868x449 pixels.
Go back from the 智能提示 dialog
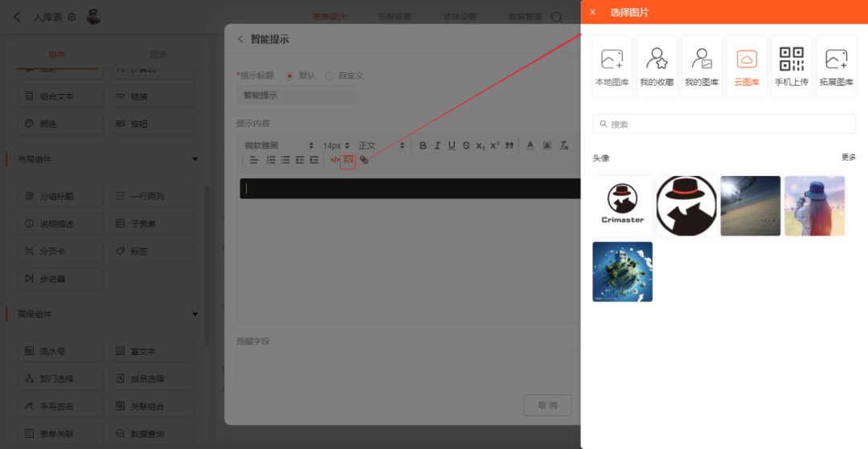[240, 39]
